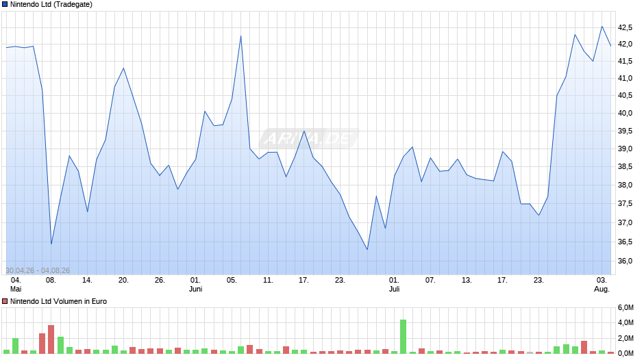Click the 41,0 price axis label
644x360 pixels.
coord(625,78)
